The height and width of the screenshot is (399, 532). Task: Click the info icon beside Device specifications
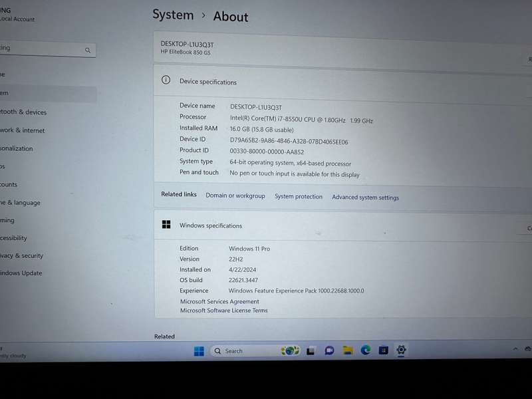pos(166,80)
